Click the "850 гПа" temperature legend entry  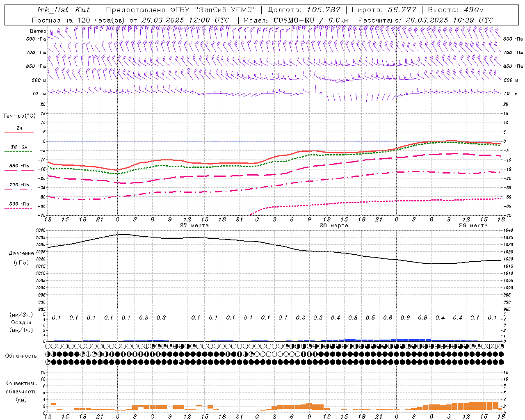coord(19,166)
